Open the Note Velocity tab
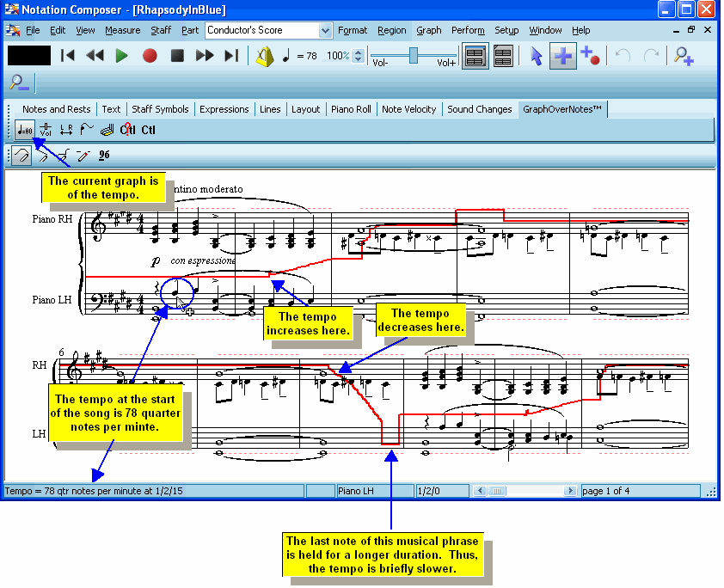This screenshot has width=724, height=588. (x=409, y=109)
